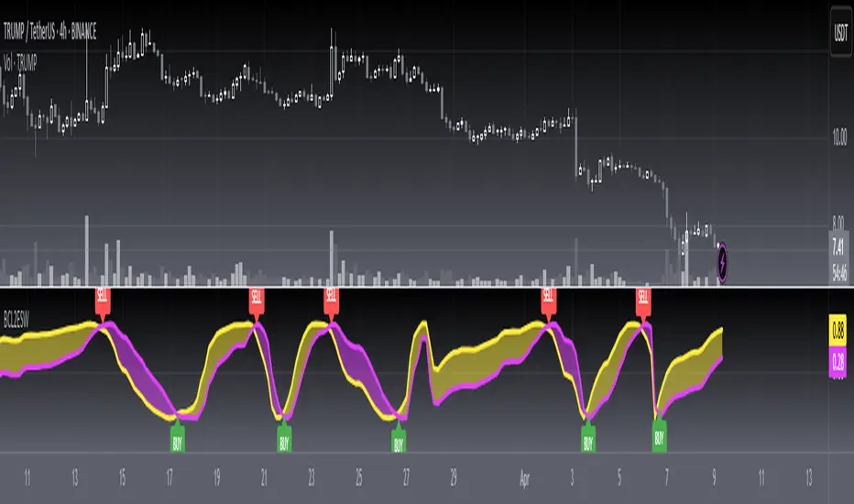Click the 7.41 current price label
This screenshot has height=504, width=854.
[838, 247]
